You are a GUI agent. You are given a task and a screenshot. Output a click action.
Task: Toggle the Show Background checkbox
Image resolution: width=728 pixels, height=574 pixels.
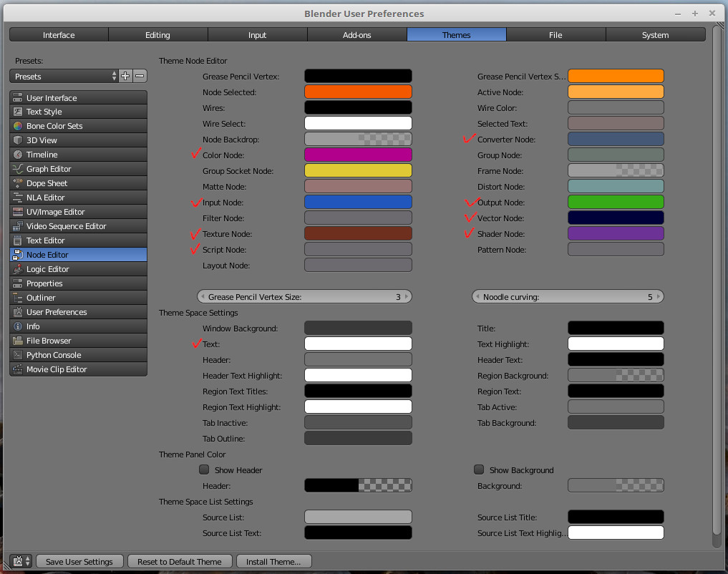(x=479, y=470)
